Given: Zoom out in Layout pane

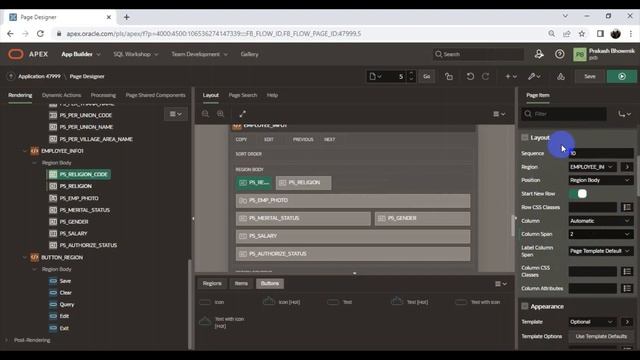Looking at the screenshot, I should pyautogui.click(x=205, y=114).
